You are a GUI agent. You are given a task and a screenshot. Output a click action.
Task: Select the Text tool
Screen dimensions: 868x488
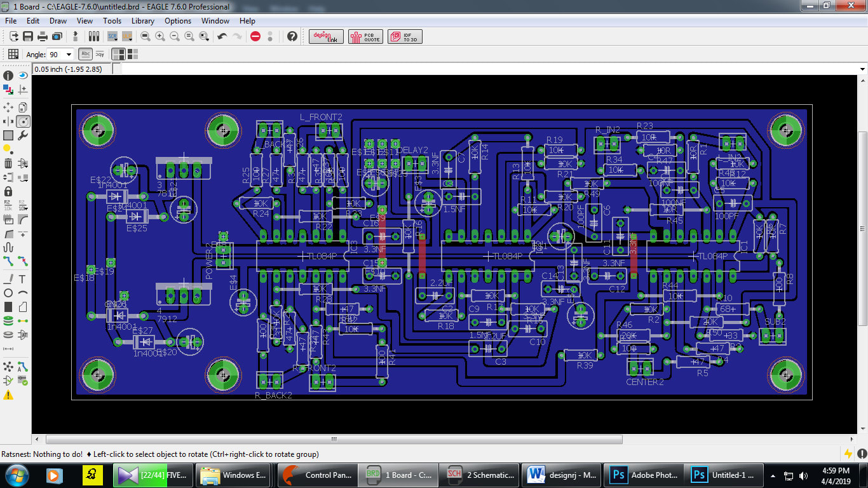click(23, 279)
